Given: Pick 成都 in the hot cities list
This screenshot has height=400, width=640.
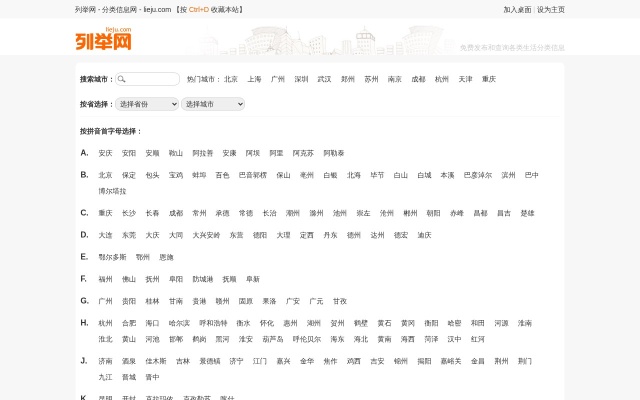Looking at the screenshot, I should (x=418, y=79).
